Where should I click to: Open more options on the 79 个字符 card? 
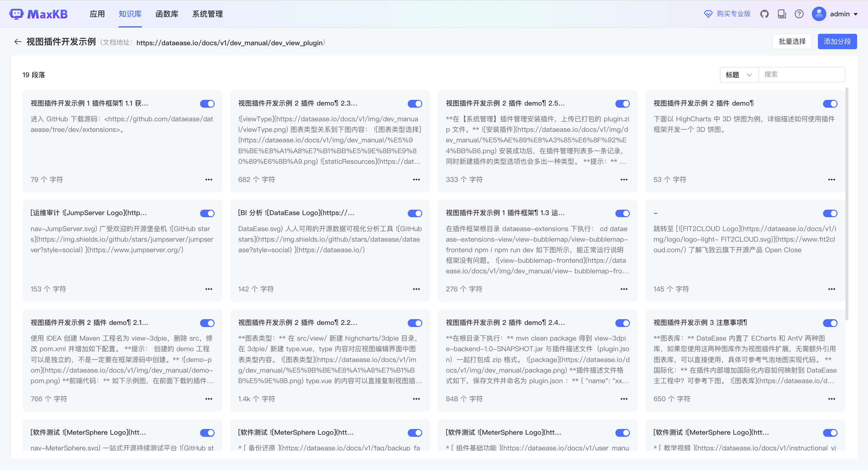point(209,179)
